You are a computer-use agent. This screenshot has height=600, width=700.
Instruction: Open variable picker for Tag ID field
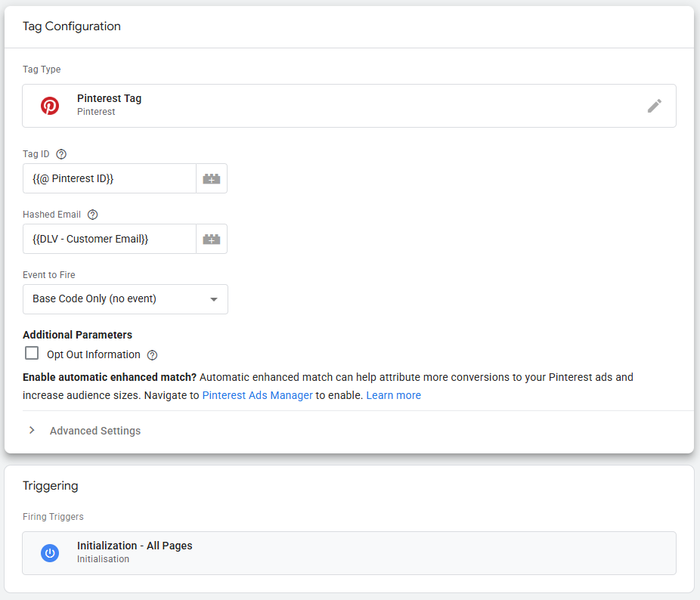[x=212, y=179]
